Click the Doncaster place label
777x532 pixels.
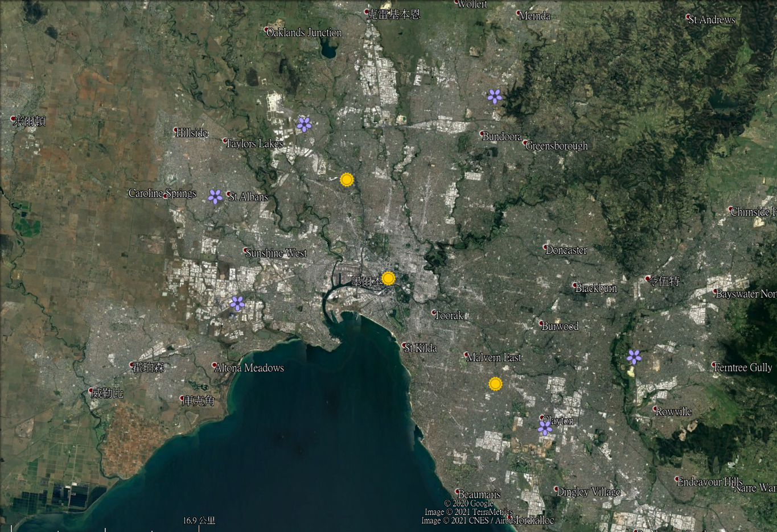(x=566, y=250)
